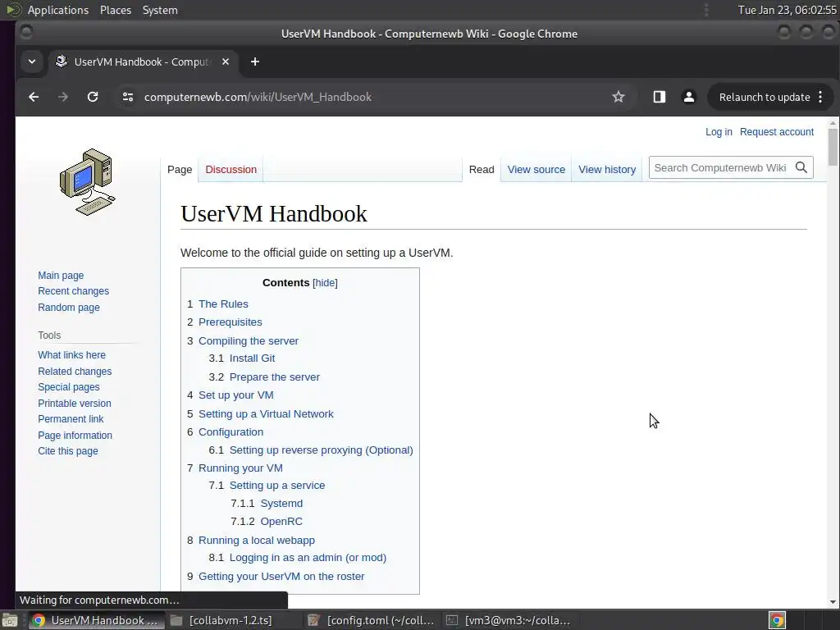The image size is (840, 630).
Task: Jump to Compiling the server section
Action: pos(249,340)
